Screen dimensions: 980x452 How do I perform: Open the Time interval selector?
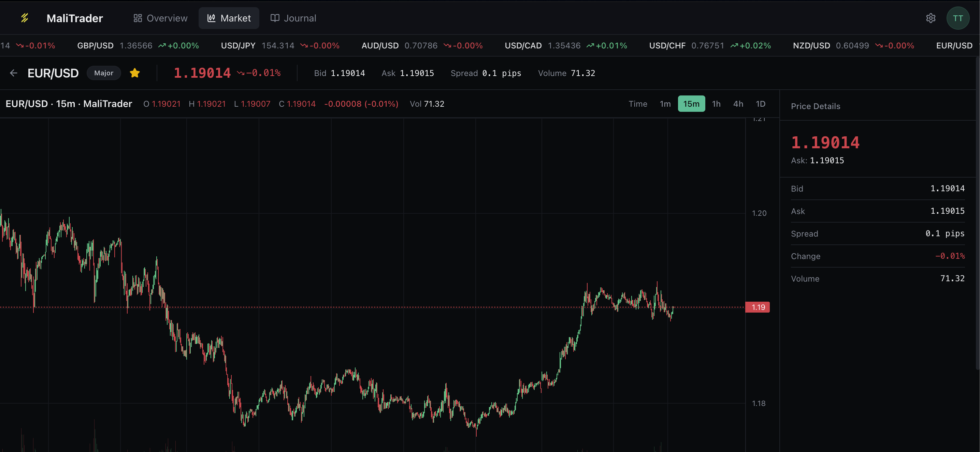(638, 103)
